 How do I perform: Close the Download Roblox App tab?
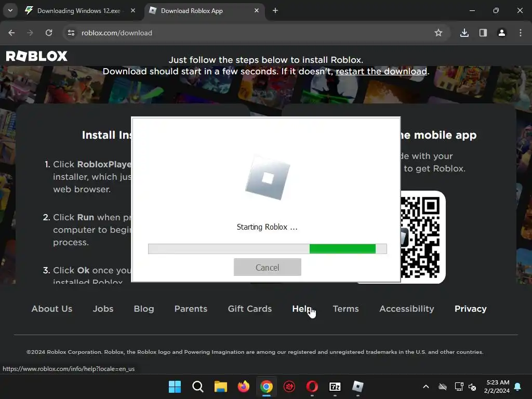click(x=257, y=10)
